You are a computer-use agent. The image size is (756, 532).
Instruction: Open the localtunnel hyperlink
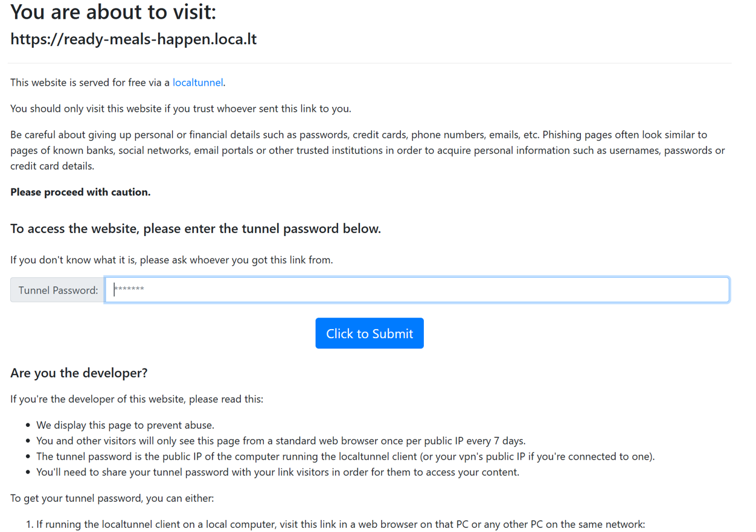[x=197, y=83]
